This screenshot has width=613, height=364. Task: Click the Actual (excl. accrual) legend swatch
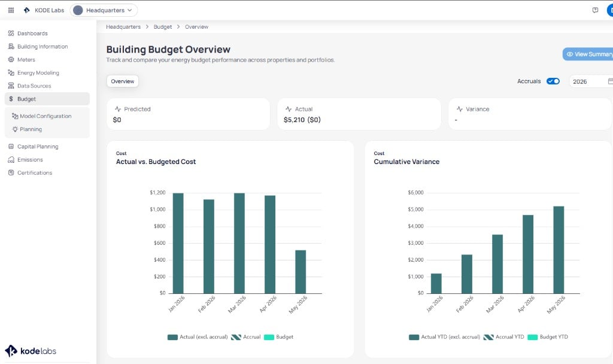(x=172, y=337)
